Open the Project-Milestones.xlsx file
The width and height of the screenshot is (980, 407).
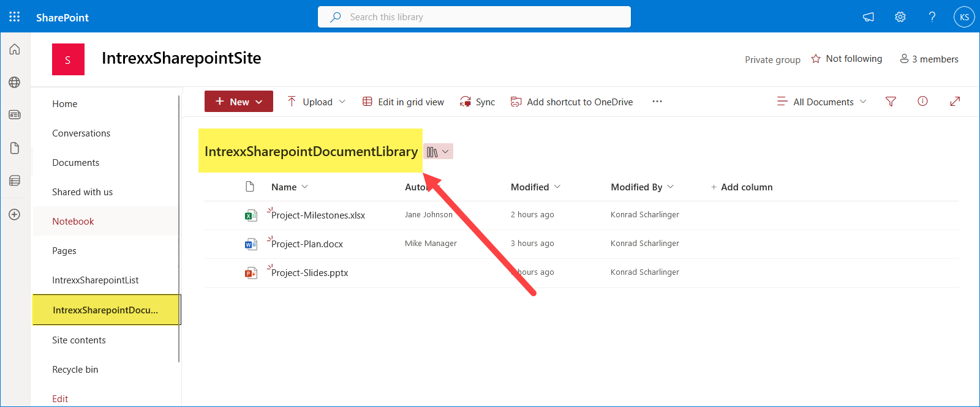(x=318, y=215)
